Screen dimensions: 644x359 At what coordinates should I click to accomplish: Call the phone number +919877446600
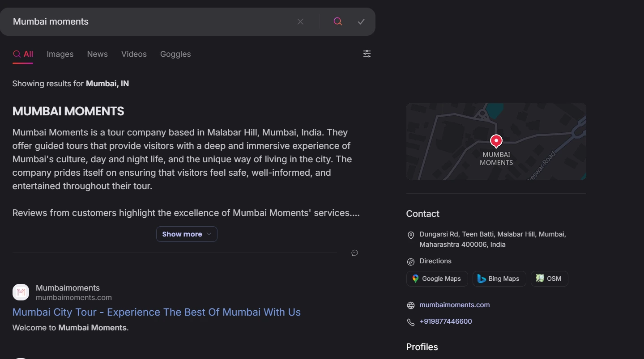[445, 321]
